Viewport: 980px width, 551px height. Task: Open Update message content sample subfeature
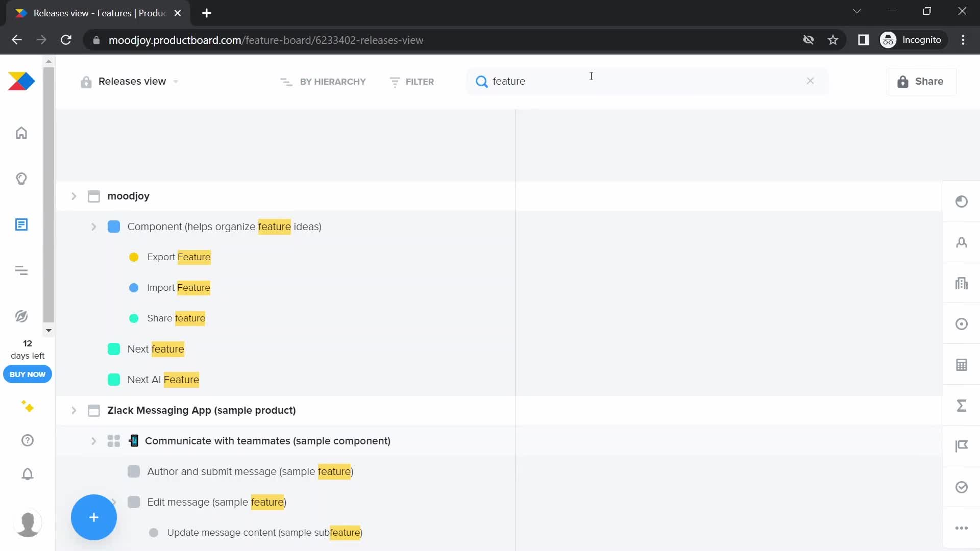(x=264, y=533)
